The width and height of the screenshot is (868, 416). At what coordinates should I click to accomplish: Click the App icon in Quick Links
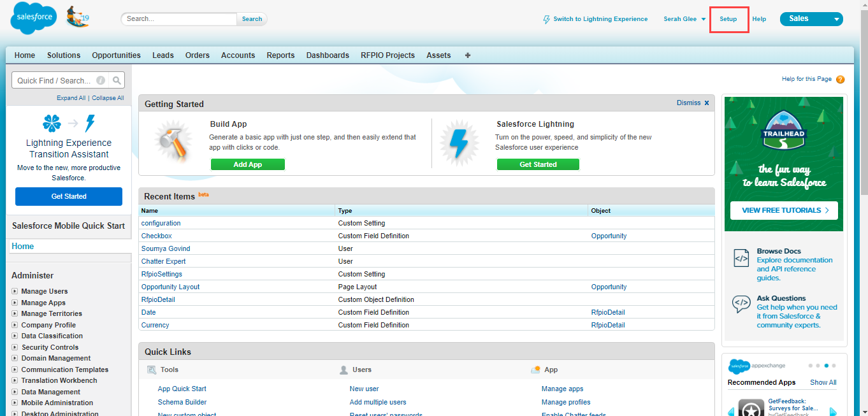point(535,369)
